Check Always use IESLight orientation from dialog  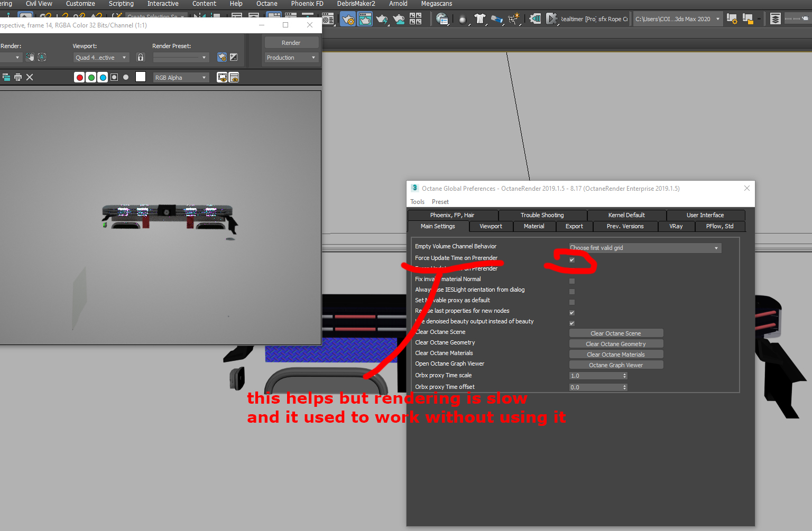[572, 292]
